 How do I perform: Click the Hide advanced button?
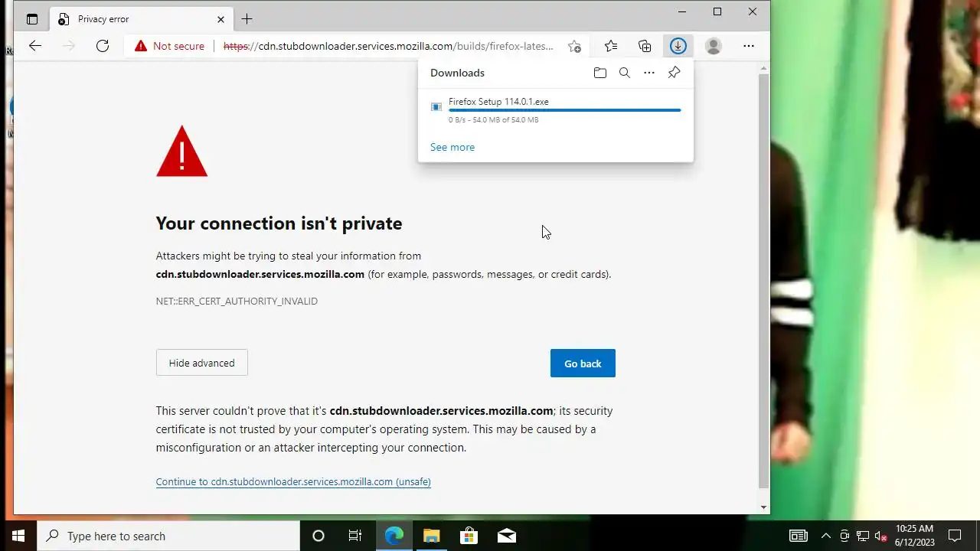point(202,363)
